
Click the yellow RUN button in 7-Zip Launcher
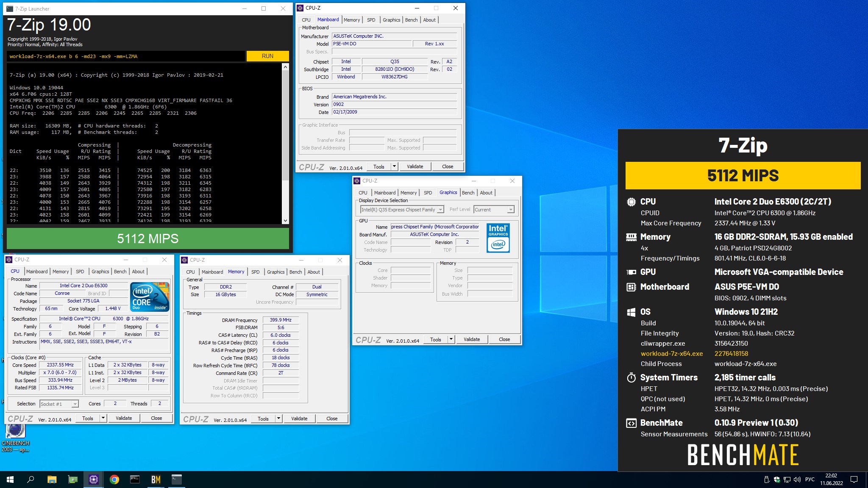click(267, 56)
